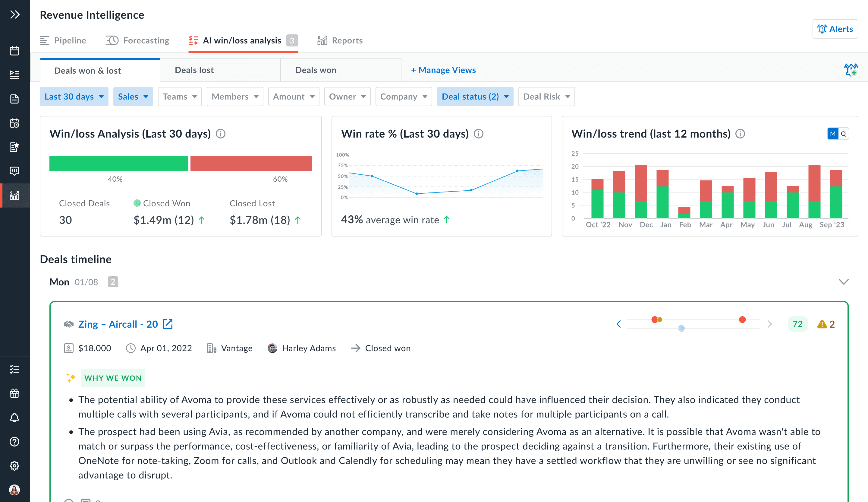Switch trend chart to monthly M toggle
This screenshot has height=502, width=868.
(832, 134)
